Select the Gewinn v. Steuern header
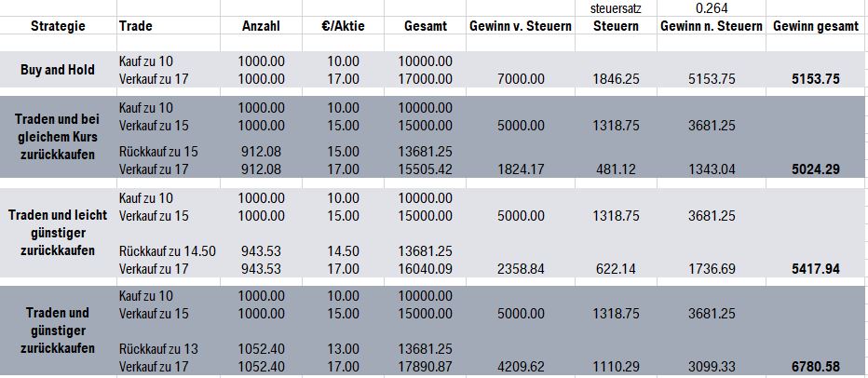Image resolution: width=868 pixels, height=378 pixels. click(520, 26)
